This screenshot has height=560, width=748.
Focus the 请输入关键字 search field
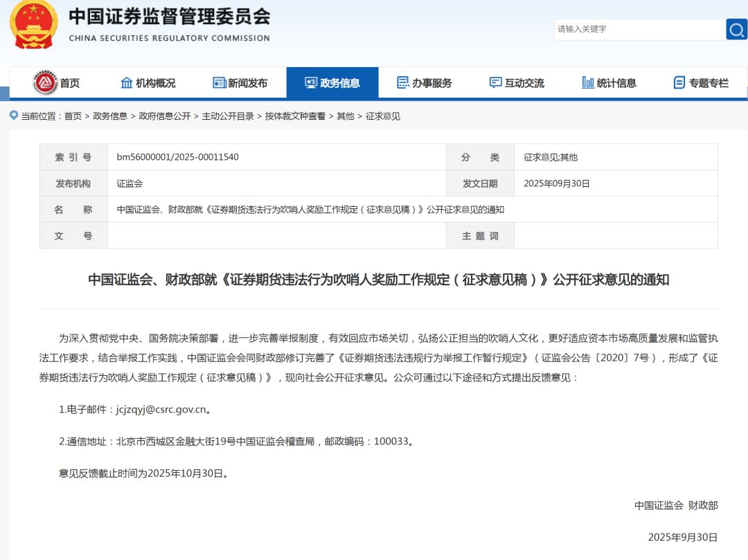click(x=637, y=29)
